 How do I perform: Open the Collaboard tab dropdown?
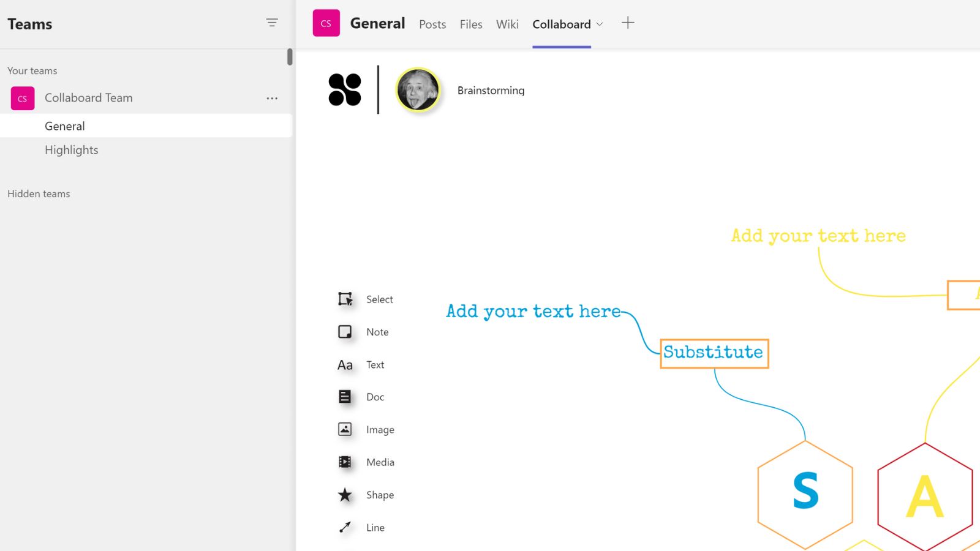click(x=600, y=24)
